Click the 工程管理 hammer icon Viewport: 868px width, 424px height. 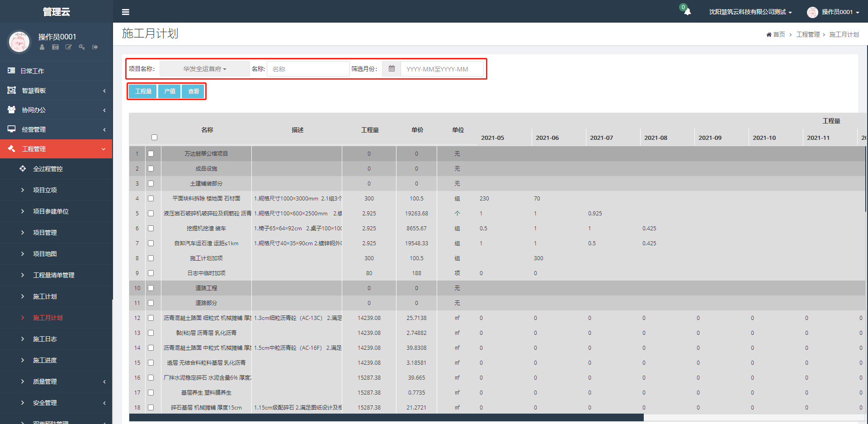tap(11, 148)
